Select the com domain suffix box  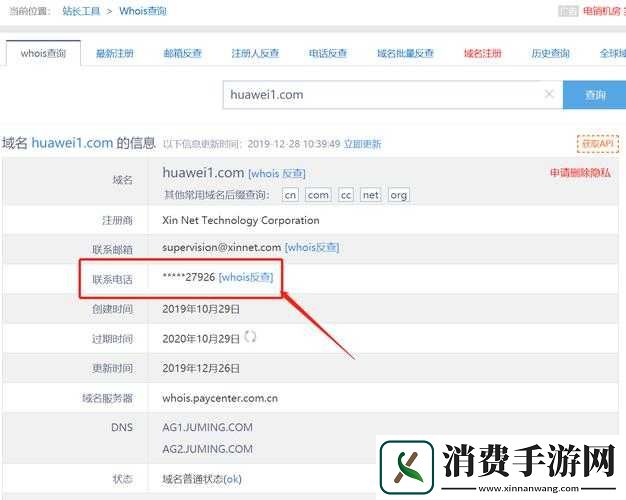[x=318, y=195]
